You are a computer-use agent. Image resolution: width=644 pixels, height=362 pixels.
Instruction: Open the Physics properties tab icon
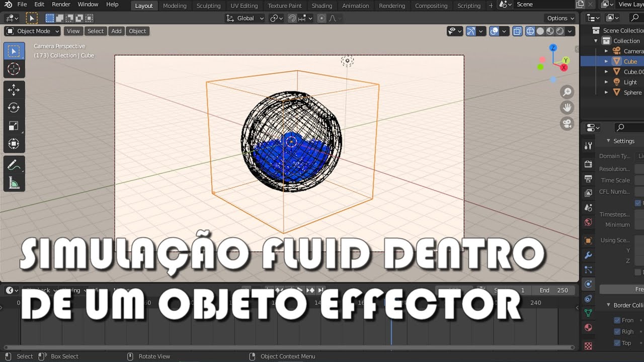588,284
